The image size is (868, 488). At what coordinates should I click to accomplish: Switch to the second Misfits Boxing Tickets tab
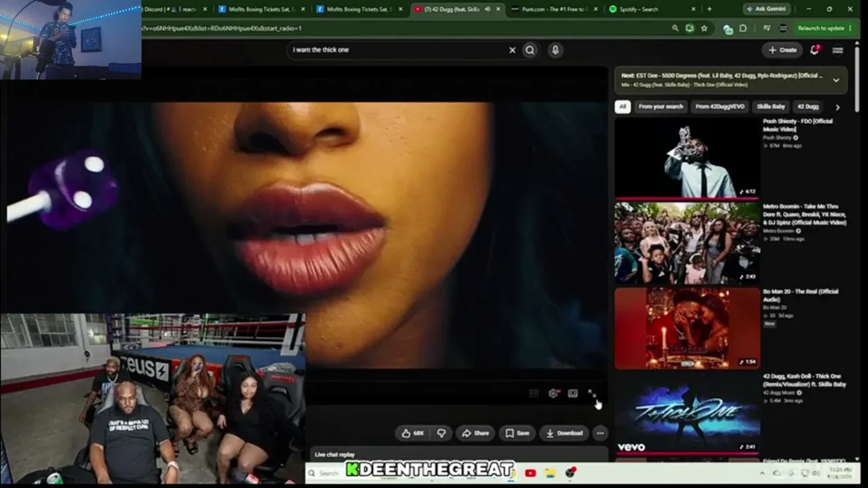tap(359, 9)
